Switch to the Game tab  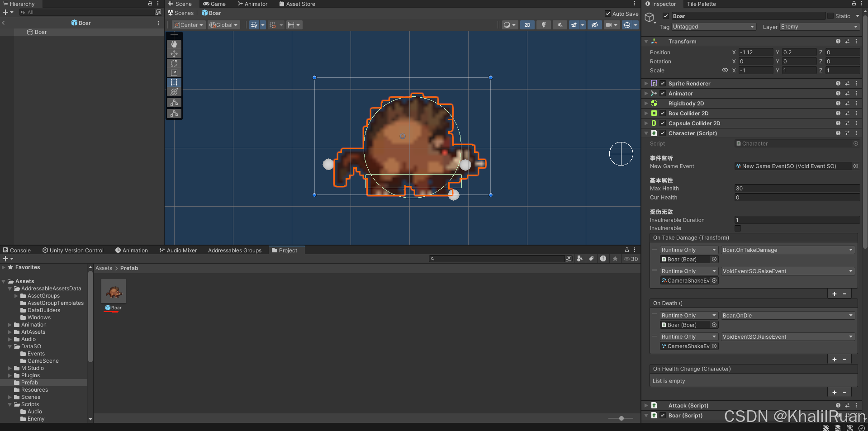[x=214, y=4]
